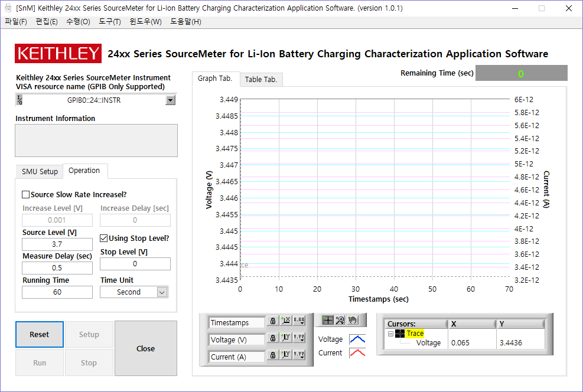Click the 6E-12 current axis maximum
This screenshot has width=583, height=392.
(524, 100)
